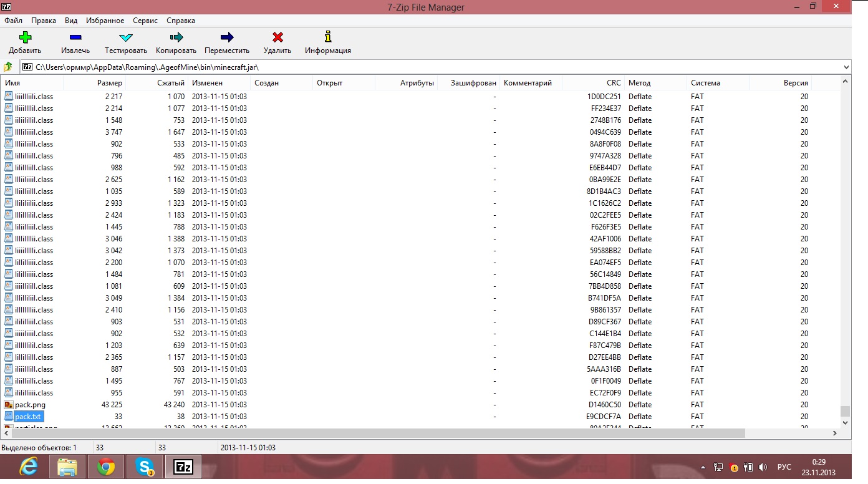Image resolution: width=868 pixels, height=484 pixels.
Task: Select the pack.png file name
Action: click(30, 405)
